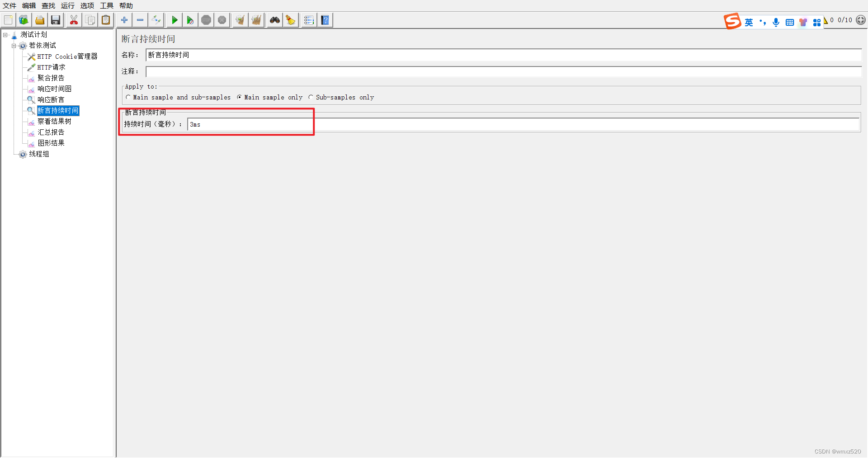The height and width of the screenshot is (458, 868).
Task: Clear results with single broom icon
Action: (x=240, y=20)
